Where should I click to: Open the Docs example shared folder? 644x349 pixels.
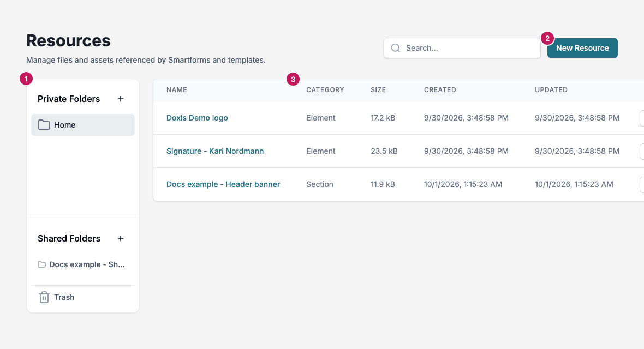[83, 264]
